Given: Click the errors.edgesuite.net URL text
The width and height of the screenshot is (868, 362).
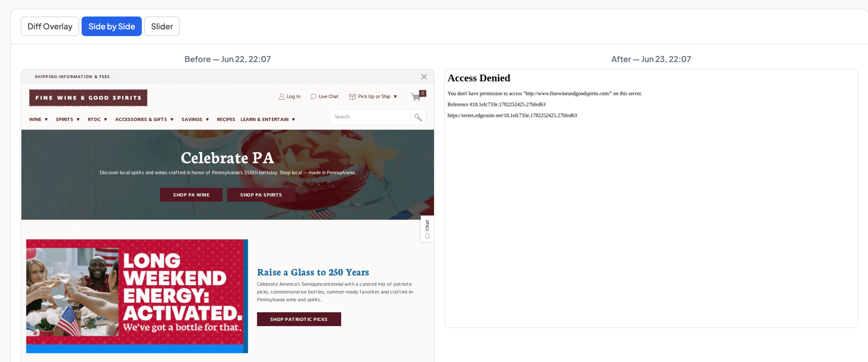Looking at the screenshot, I should pos(512,115).
